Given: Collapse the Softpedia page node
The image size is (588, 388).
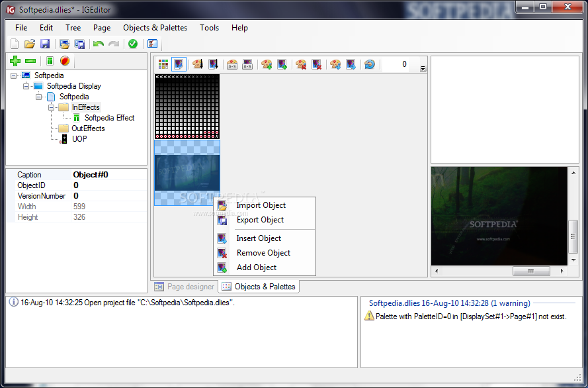Looking at the screenshot, I should coord(38,97).
